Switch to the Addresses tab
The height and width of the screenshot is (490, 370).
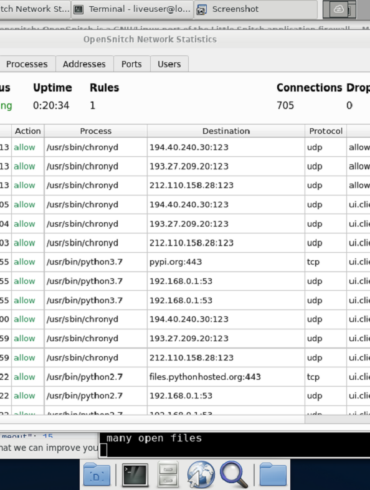84,64
